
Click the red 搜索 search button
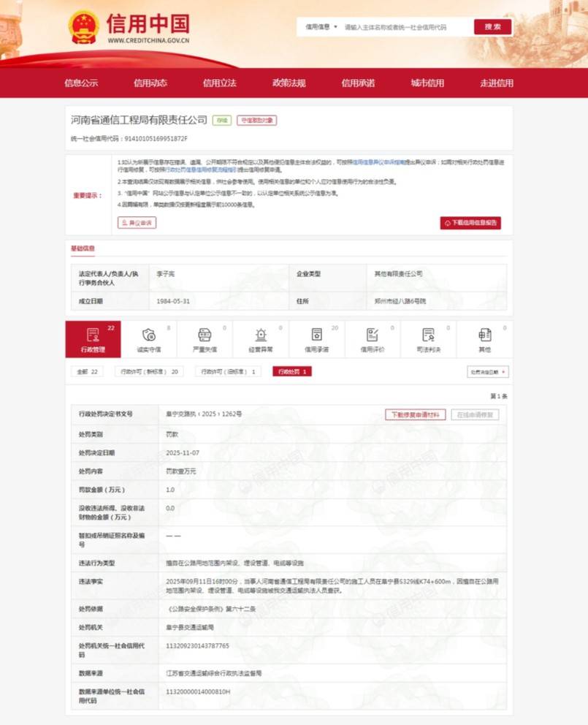(492, 26)
